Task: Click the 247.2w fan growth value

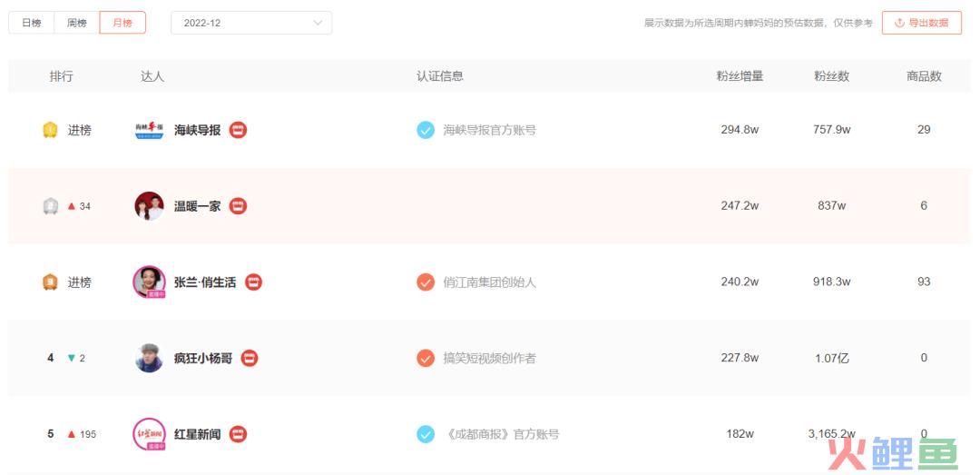Action: (x=740, y=205)
